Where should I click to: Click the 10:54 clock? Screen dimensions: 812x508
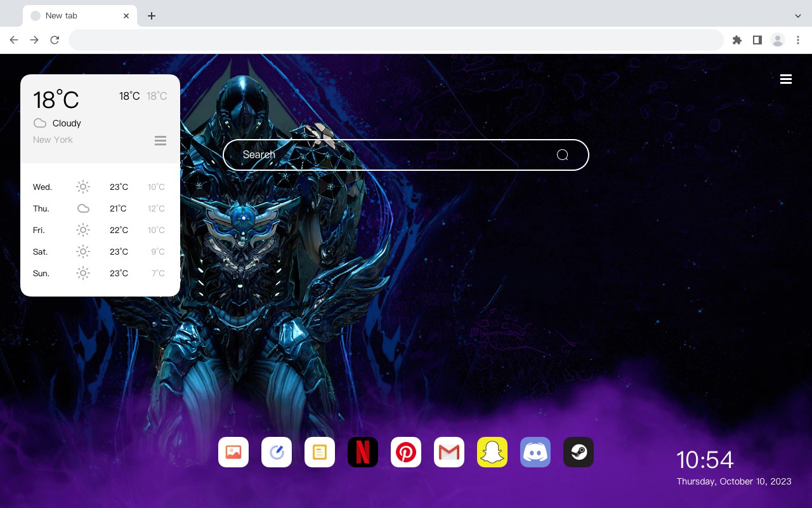tap(705, 460)
